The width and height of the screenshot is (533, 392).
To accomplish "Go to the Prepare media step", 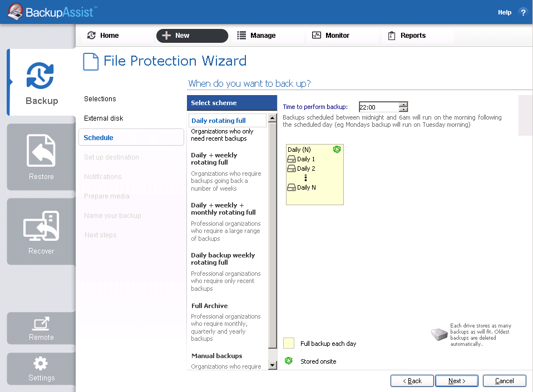I will 107,196.
